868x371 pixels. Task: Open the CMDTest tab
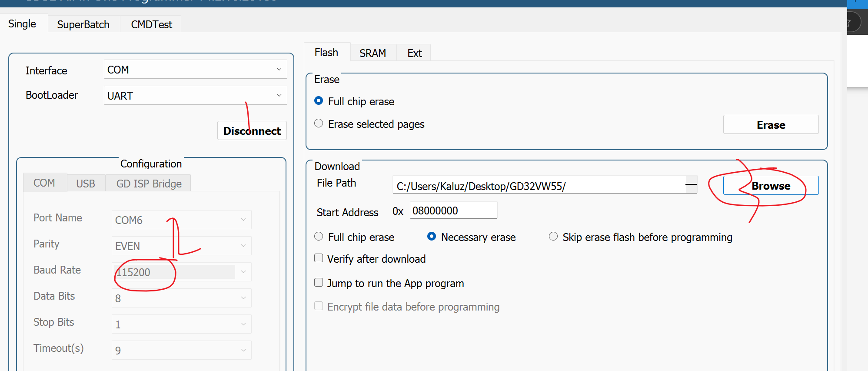(151, 24)
